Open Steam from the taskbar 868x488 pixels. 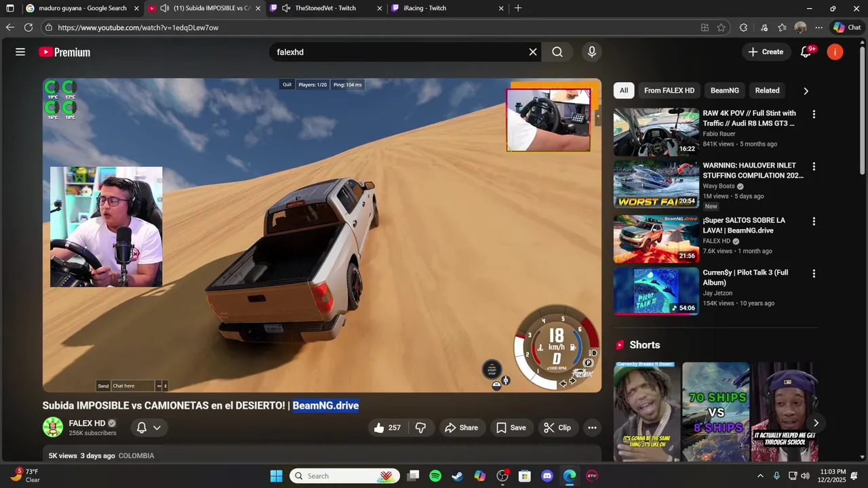coord(458,476)
